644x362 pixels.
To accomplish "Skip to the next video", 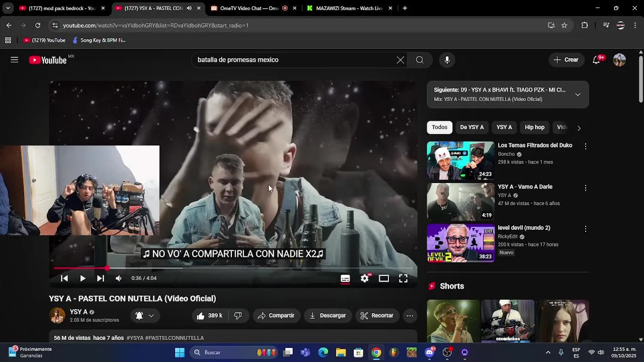I will (x=101, y=278).
